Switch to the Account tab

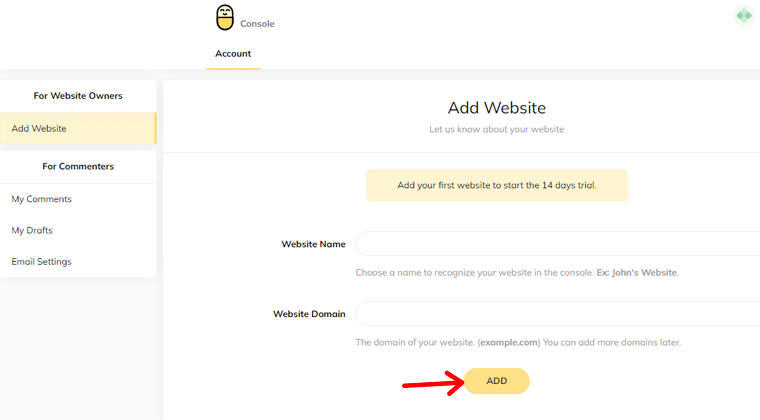(233, 54)
